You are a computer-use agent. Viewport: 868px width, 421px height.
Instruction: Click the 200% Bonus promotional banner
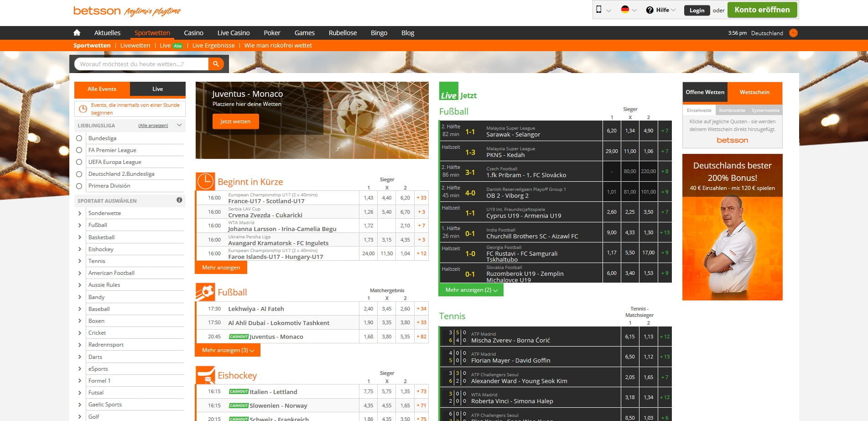733,227
